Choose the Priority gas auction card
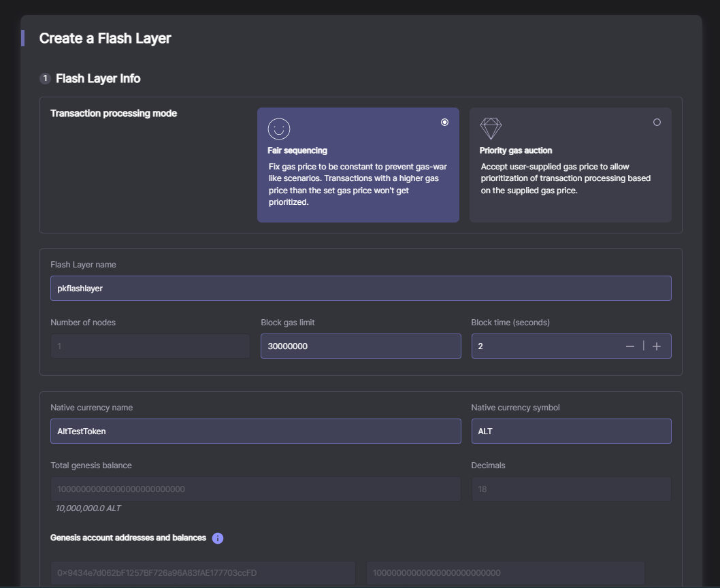Viewport: 720px width, 588px height. coord(570,165)
